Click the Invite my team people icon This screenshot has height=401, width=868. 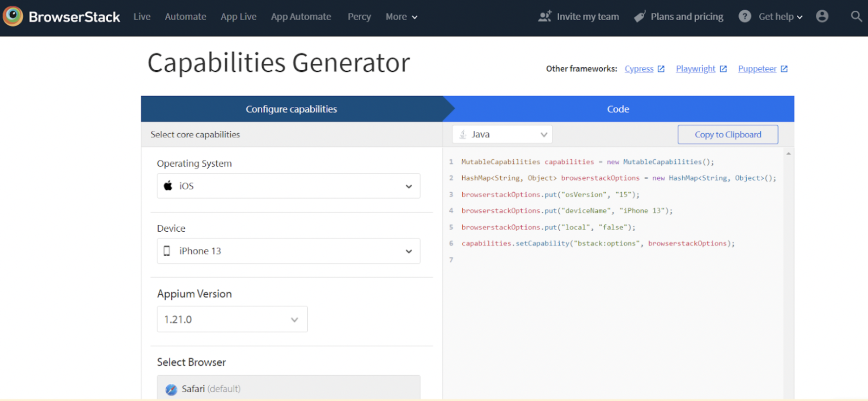545,17
